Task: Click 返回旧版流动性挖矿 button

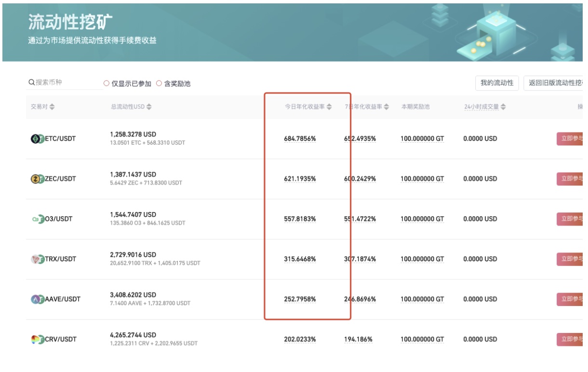Action: 554,83
